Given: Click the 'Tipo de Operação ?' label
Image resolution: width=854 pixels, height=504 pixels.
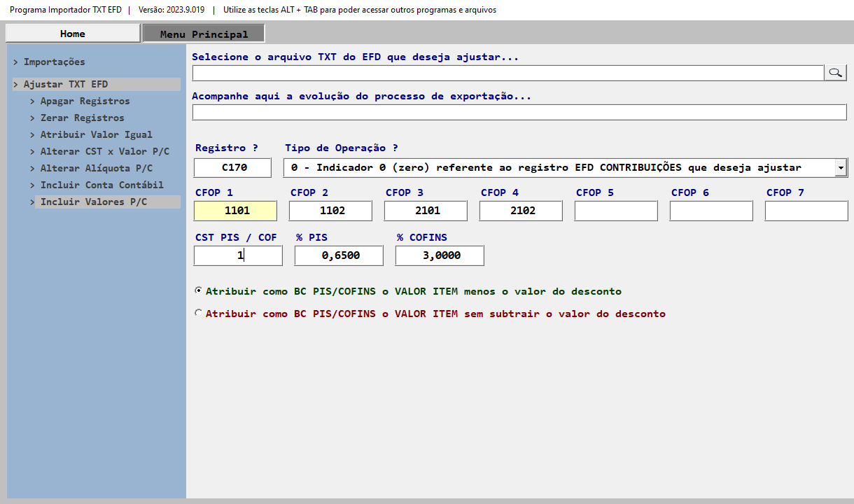Looking at the screenshot, I should [x=342, y=148].
